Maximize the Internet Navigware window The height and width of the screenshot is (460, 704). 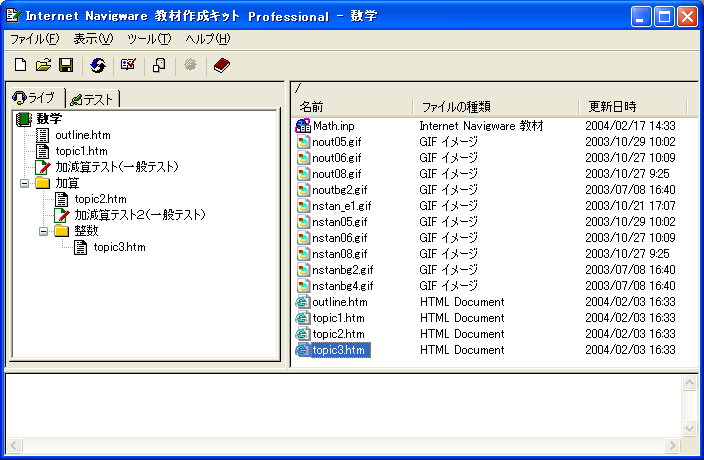[664, 17]
